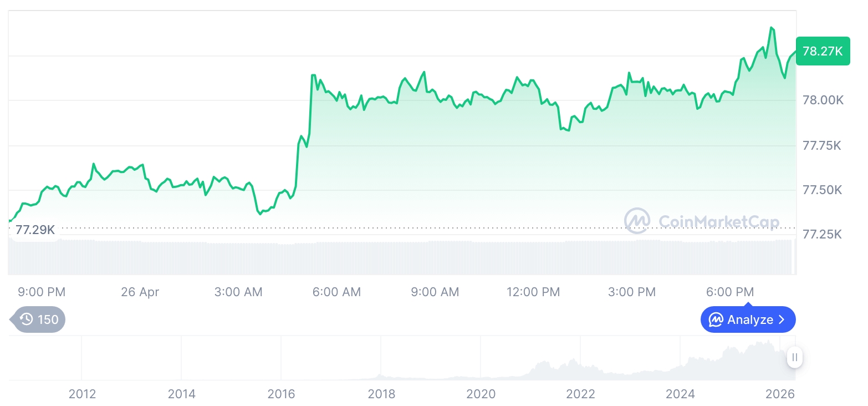Choose 2022 on the history timeline
The height and width of the screenshot is (406, 868).
580,394
